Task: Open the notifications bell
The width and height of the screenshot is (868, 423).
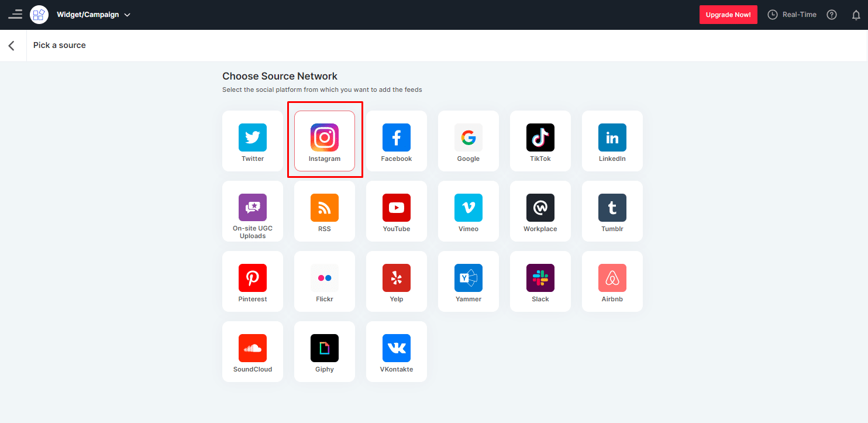Action: click(x=856, y=15)
